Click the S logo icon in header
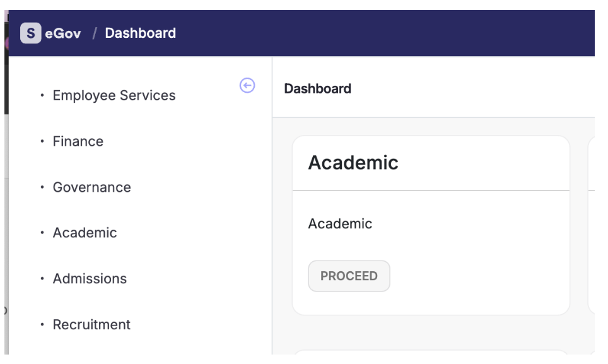 point(30,33)
